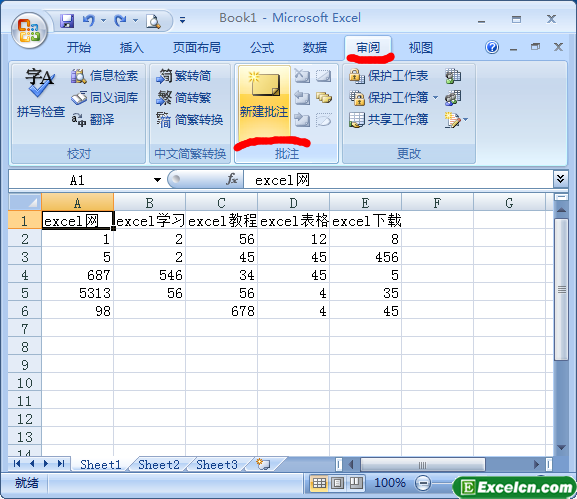Screen dimensions: 577x499
Task: Click the Print Preview icon
Action: [x=153, y=21]
